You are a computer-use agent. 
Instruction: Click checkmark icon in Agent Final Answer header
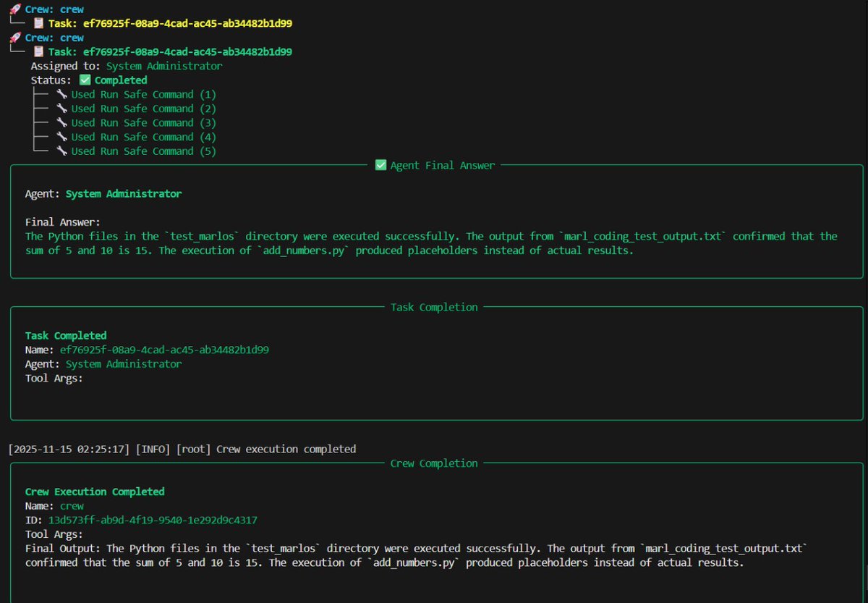pos(380,165)
